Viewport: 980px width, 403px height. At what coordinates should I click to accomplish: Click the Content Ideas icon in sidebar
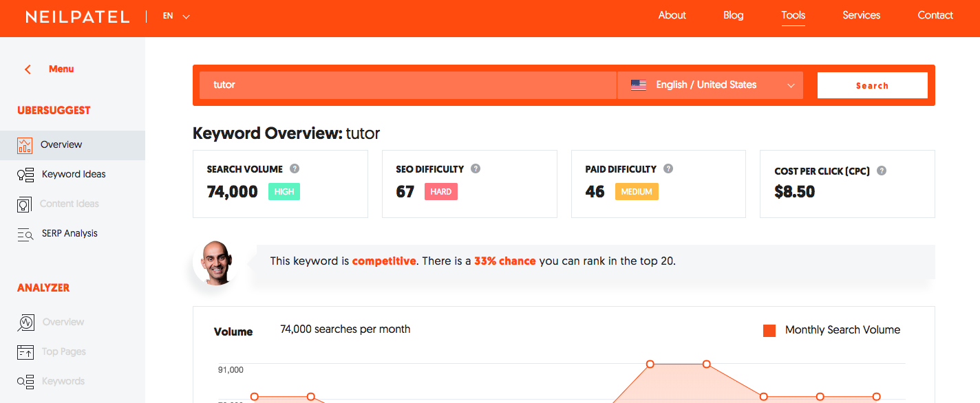(x=25, y=204)
